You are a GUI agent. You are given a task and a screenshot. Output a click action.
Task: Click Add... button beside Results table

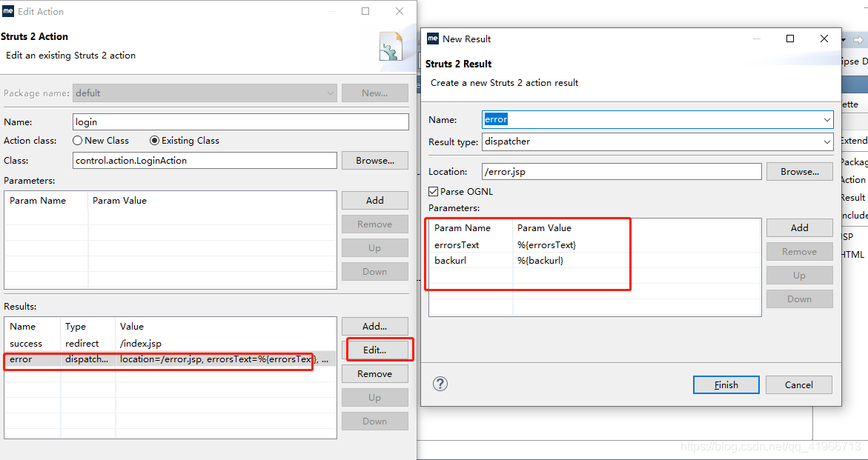375,326
